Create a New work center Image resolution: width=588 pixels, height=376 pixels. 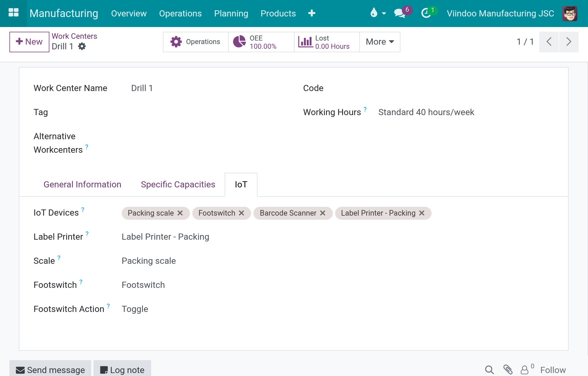pos(29,42)
